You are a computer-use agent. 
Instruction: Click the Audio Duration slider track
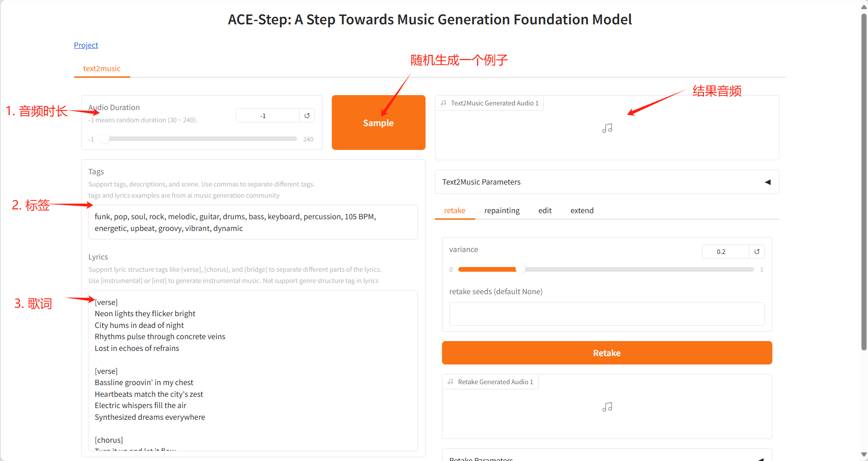202,139
